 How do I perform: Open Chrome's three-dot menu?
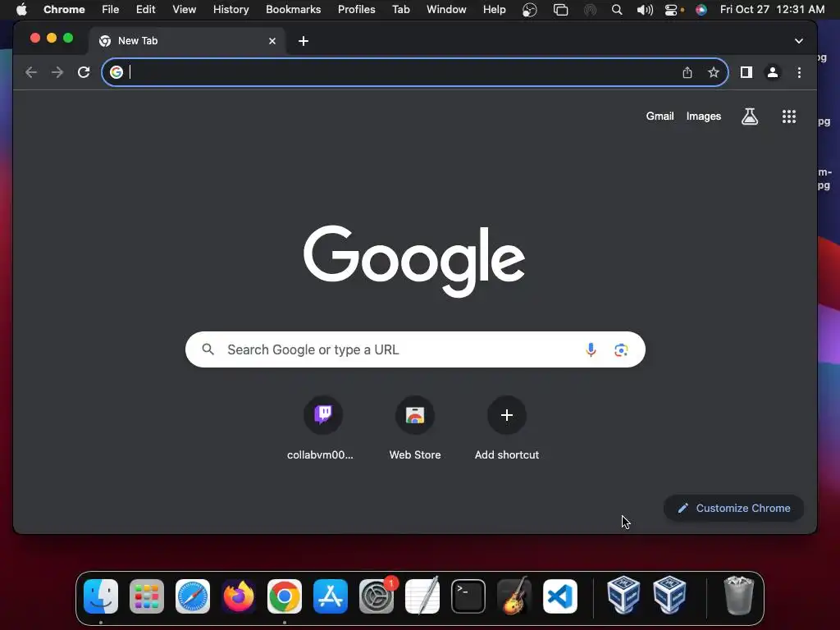pos(799,72)
